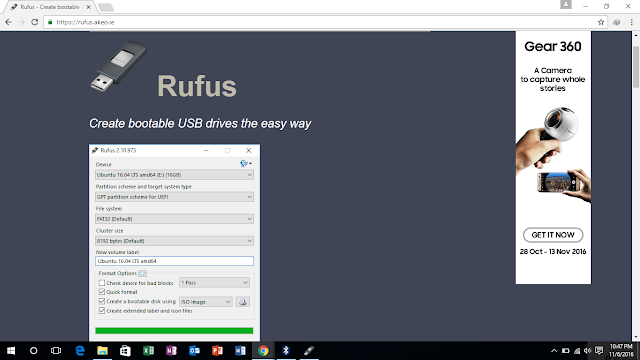640x360 pixels.
Task: Click the Rufus USB drive logo
Action: tap(118, 66)
